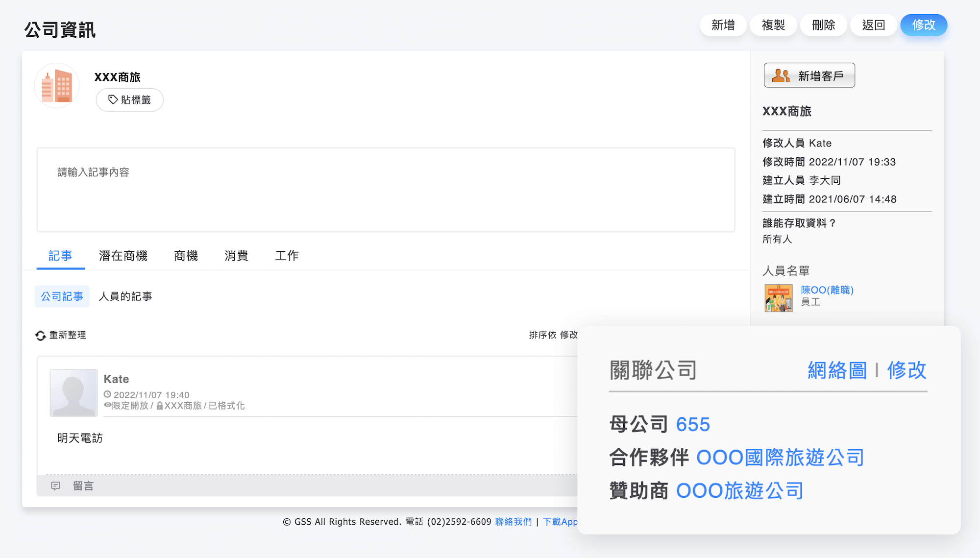Open OOO國際旅遊公司 partner link
Screen dimensions: 980x558
click(x=780, y=458)
